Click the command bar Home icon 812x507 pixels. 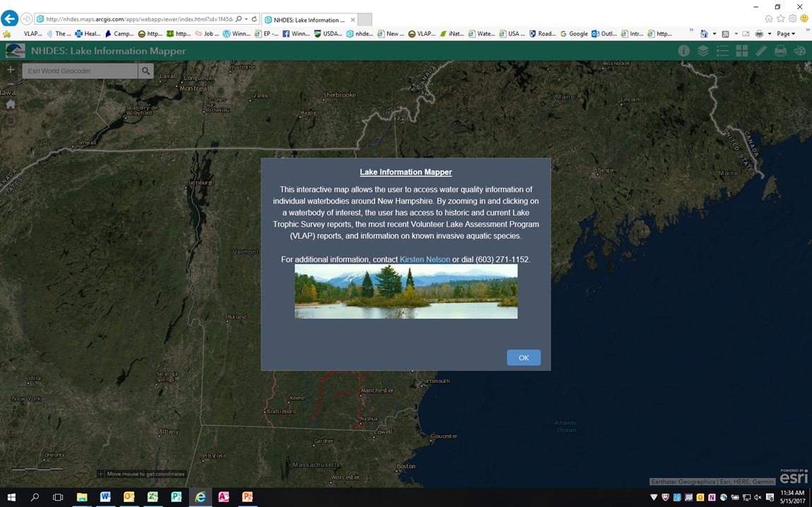704,34
